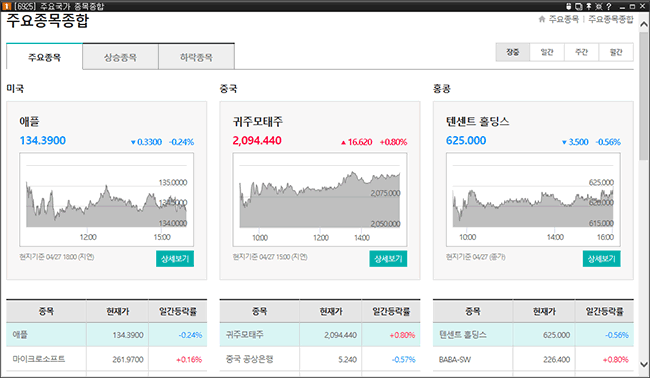Image resolution: width=650 pixels, height=378 pixels.
Task: Click the copy window icon in title bar
Action: (x=579, y=6)
